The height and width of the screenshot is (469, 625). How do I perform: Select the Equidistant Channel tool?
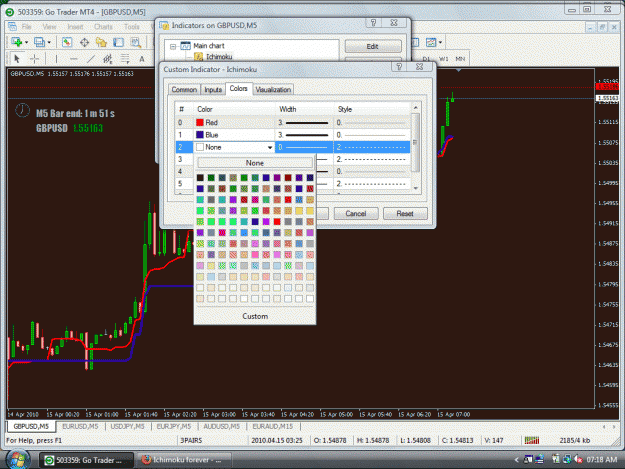coord(108,59)
